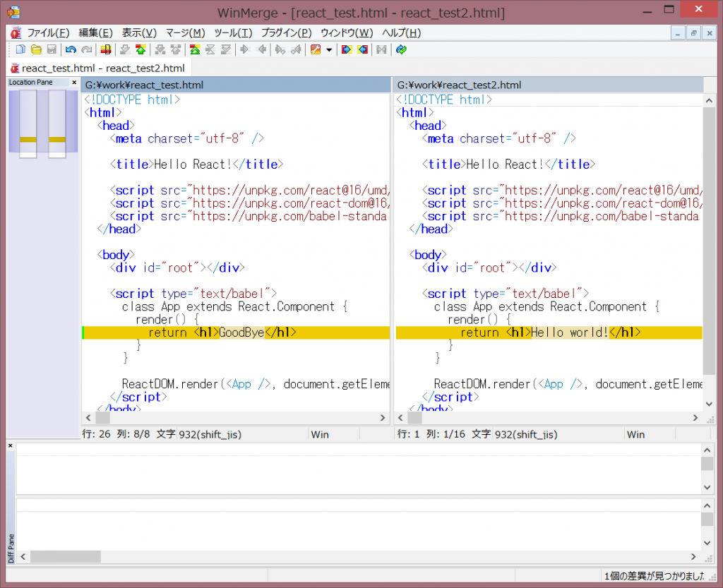
Task: Click the Diff Pane horizontal scrollbar thumb
Action: click(66, 557)
